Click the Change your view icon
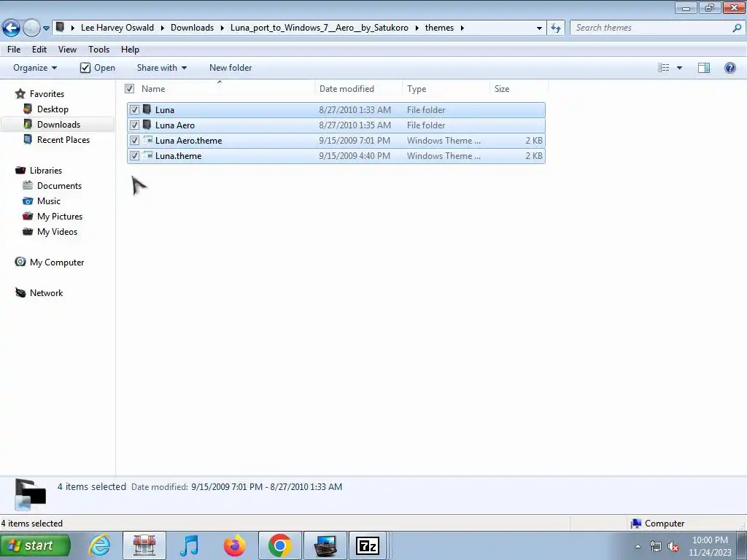 click(x=663, y=68)
